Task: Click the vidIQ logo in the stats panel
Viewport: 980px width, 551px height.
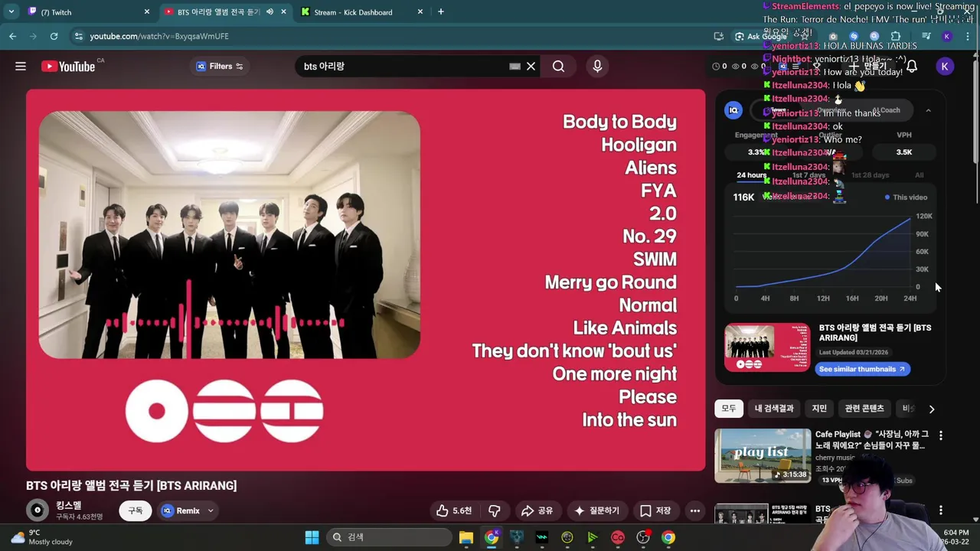Action: [x=733, y=110]
